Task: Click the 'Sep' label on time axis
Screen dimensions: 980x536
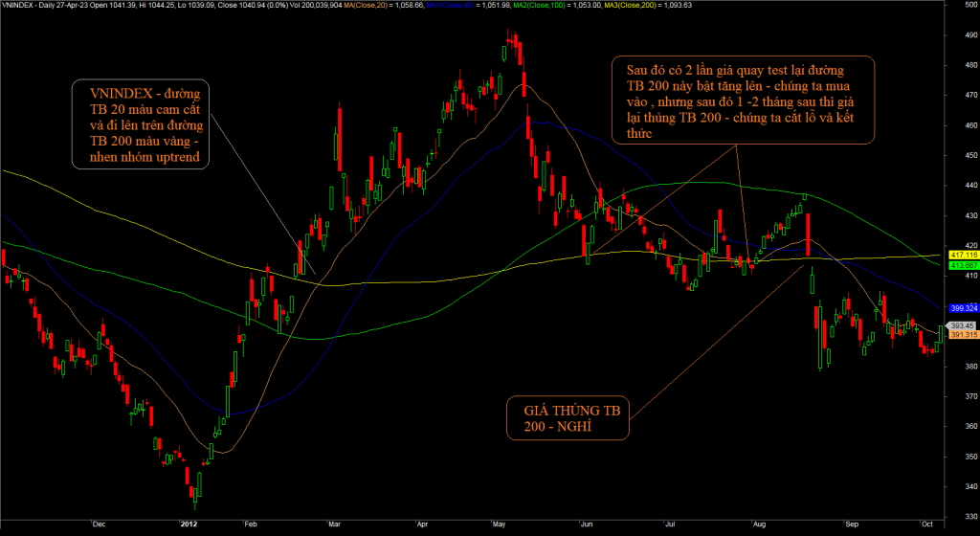Action: click(x=851, y=525)
